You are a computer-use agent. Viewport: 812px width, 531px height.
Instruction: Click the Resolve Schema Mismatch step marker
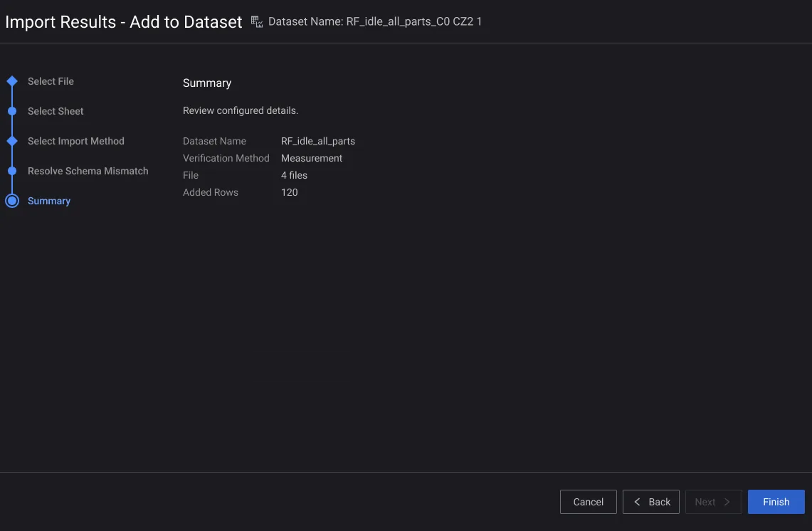pyautogui.click(x=12, y=171)
